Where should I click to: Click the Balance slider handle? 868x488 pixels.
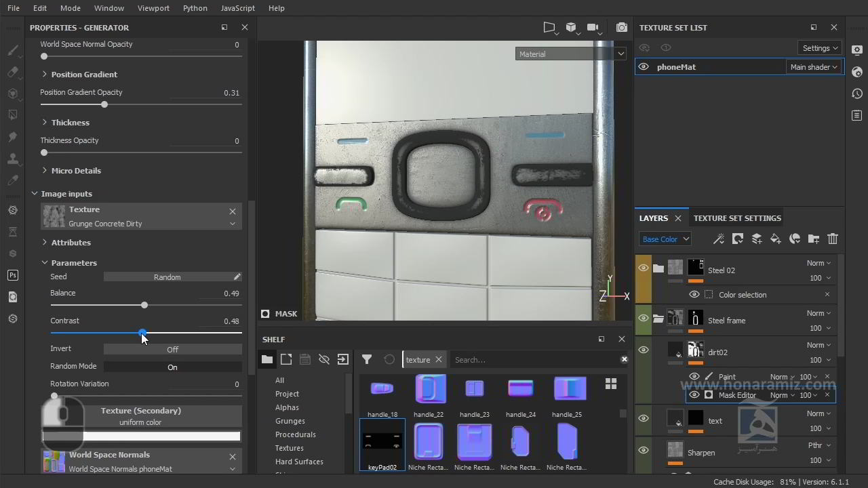point(144,305)
